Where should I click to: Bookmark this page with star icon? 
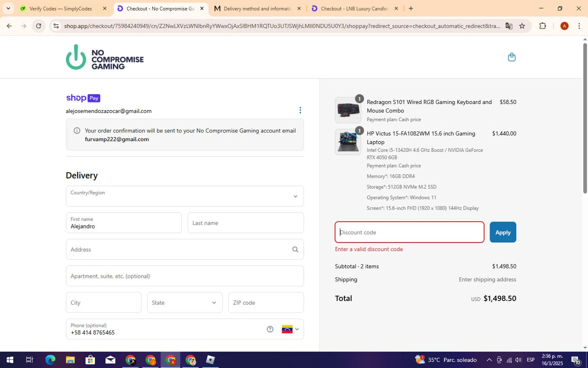522,26
